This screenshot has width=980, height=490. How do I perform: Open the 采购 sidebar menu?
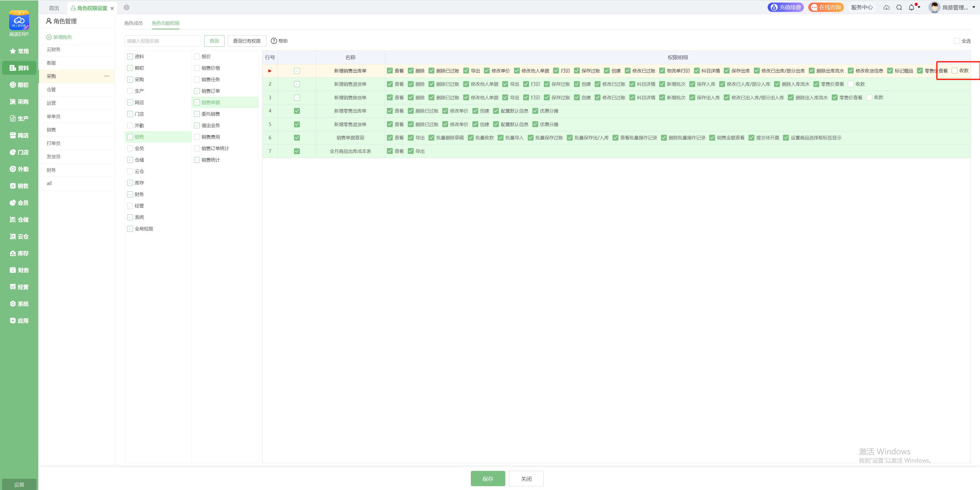click(x=19, y=102)
